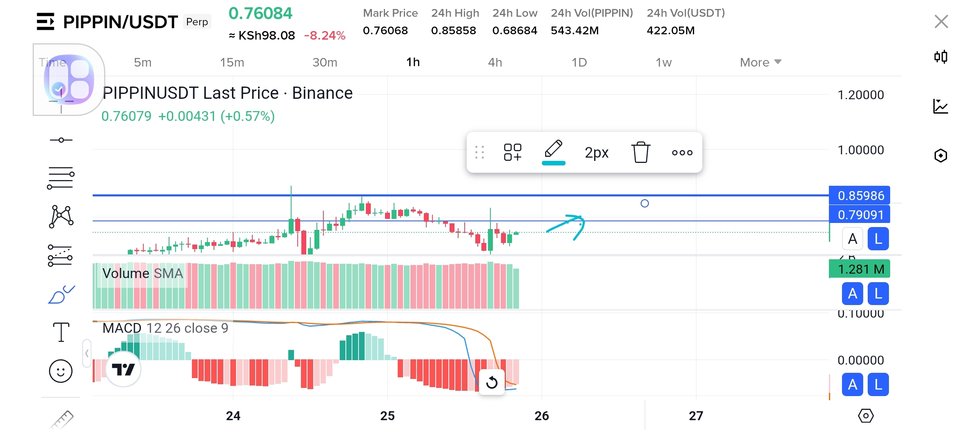980x441 pixels.
Task: Toggle log scale L on MACD pane
Action: [878, 385]
